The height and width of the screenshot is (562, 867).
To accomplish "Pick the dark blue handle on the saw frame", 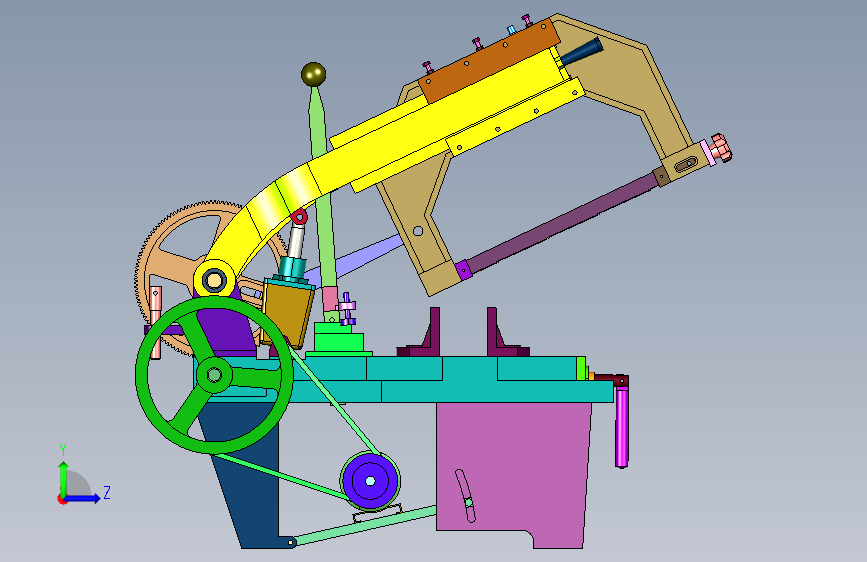I will pyautogui.click(x=581, y=52).
